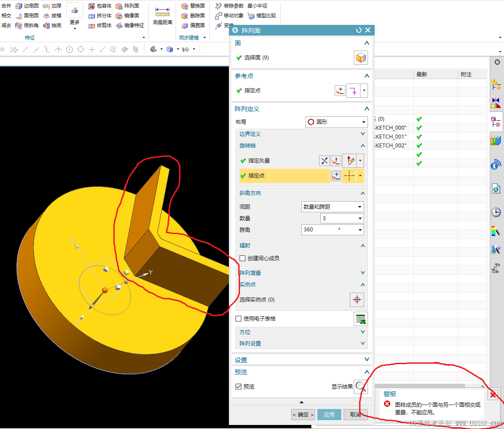
Task: Click the 取消 cancel button
Action: tap(355, 414)
